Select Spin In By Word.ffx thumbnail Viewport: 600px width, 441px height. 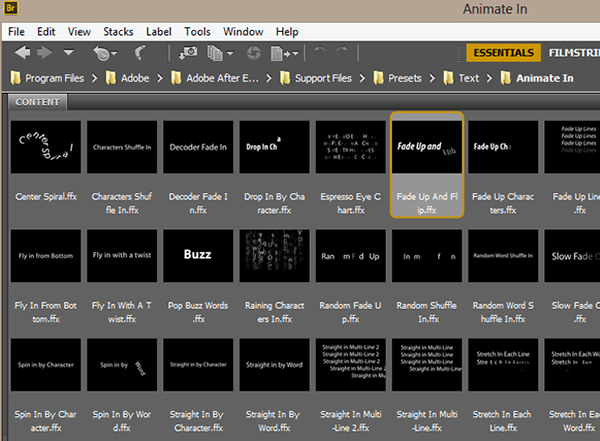pyautogui.click(x=122, y=364)
